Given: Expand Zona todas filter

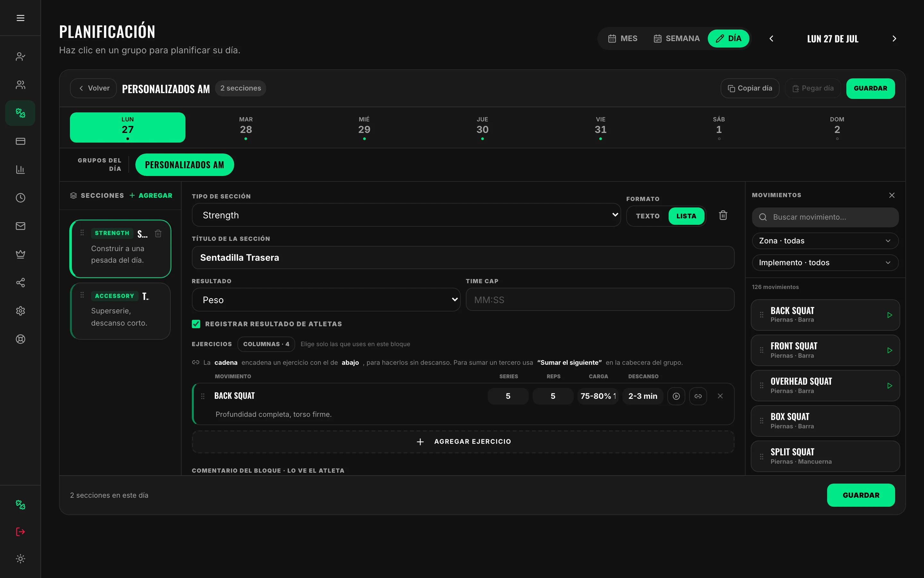Looking at the screenshot, I should coord(825,241).
